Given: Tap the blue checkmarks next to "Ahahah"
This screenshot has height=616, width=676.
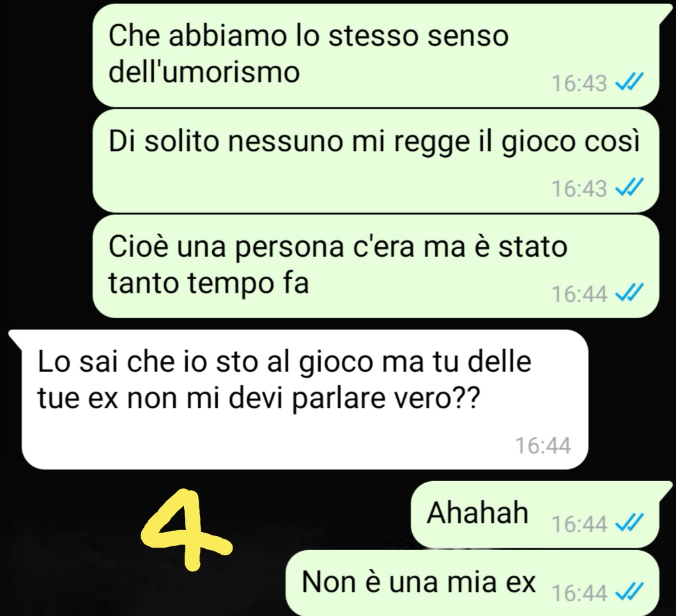Looking at the screenshot, I should pos(629,522).
